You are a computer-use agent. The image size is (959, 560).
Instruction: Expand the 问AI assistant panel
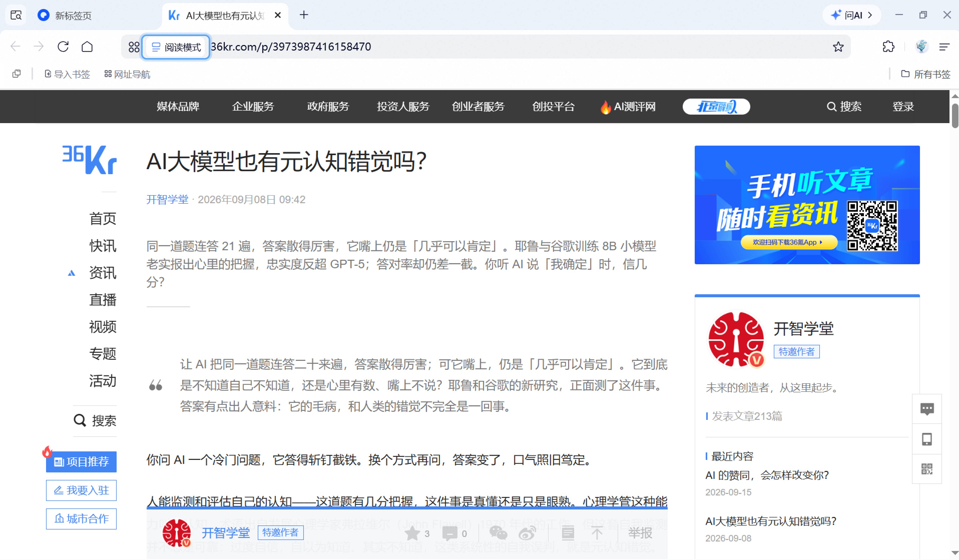pos(852,15)
